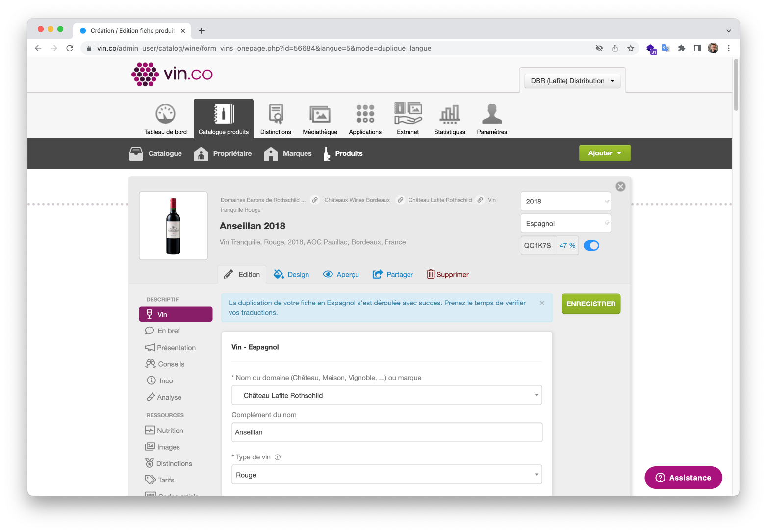
Task: Open Marques in the dark submenu
Action: (287, 153)
